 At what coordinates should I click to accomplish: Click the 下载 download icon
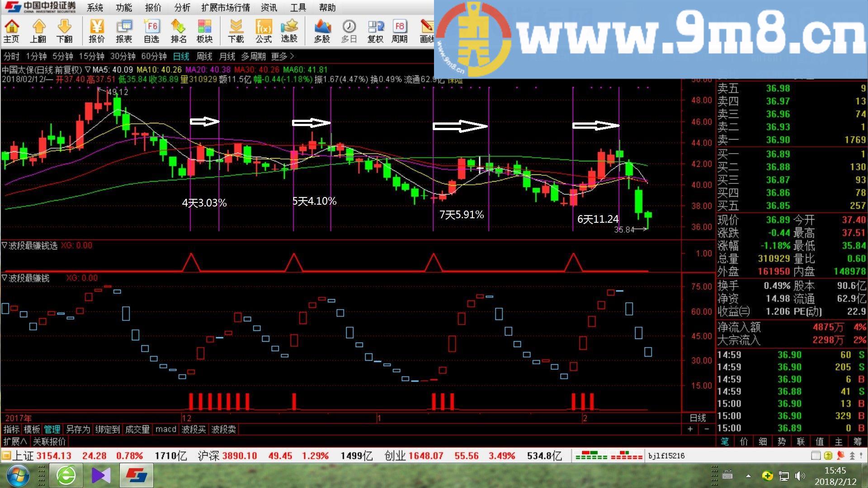pos(236,31)
